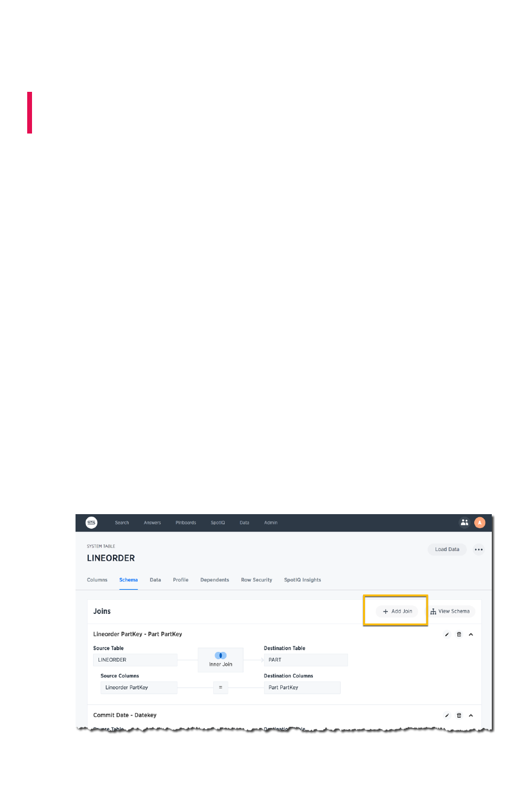Click the ThoughtSpot logo icon
The height and width of the screenshot is (812, 522).
[91, 523]
